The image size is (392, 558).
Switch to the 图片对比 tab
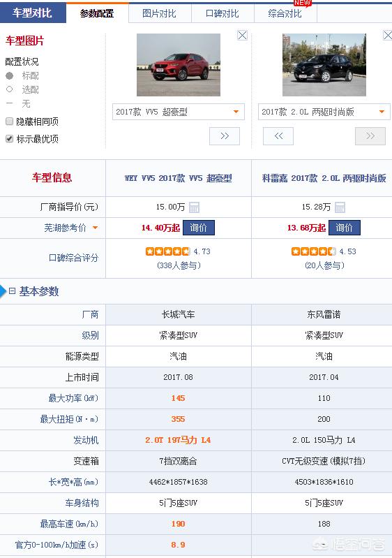tap(160, 13)
